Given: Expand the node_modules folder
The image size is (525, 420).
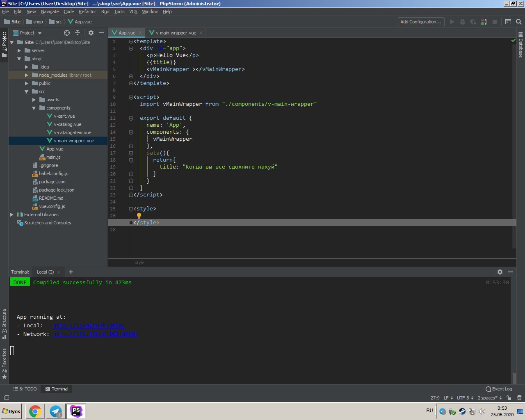Looking at the screenshot, I should (27, 75).
